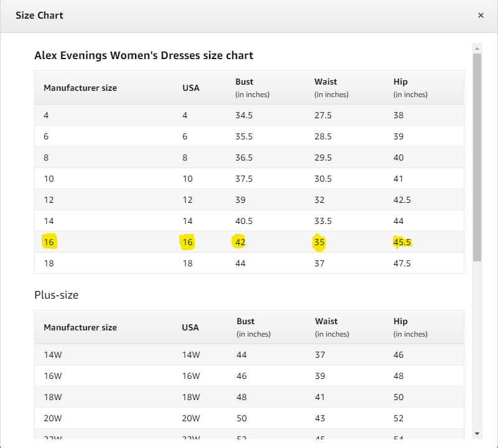Click the scrollbar track below the thumb

(477, 345)
